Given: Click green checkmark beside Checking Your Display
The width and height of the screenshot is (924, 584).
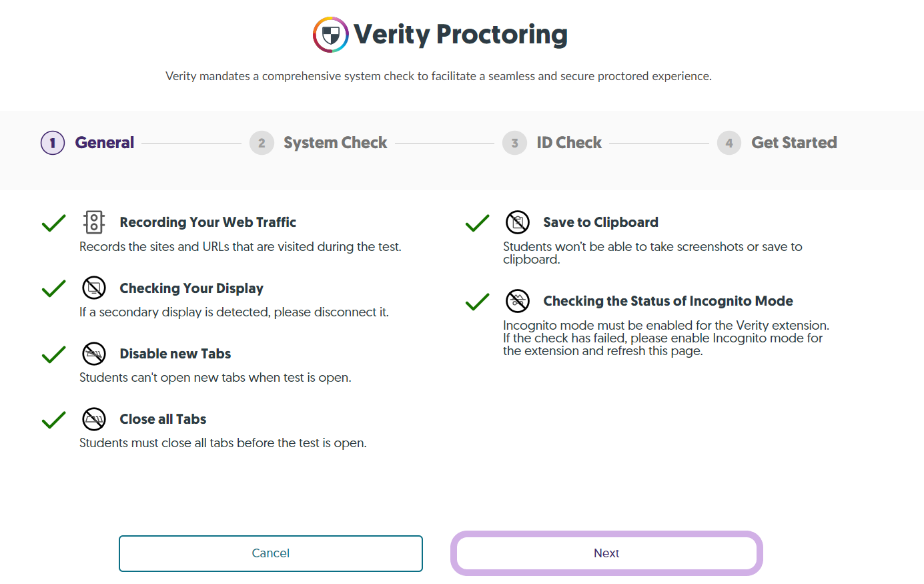Looking at the screenshot, I should [53, 288].
